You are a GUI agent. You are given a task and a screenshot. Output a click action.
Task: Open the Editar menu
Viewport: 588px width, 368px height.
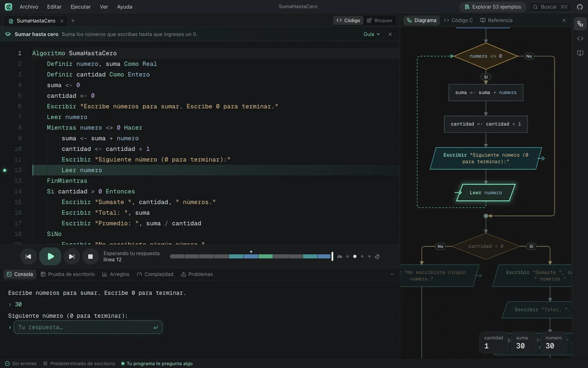click(x=54, y=7)
